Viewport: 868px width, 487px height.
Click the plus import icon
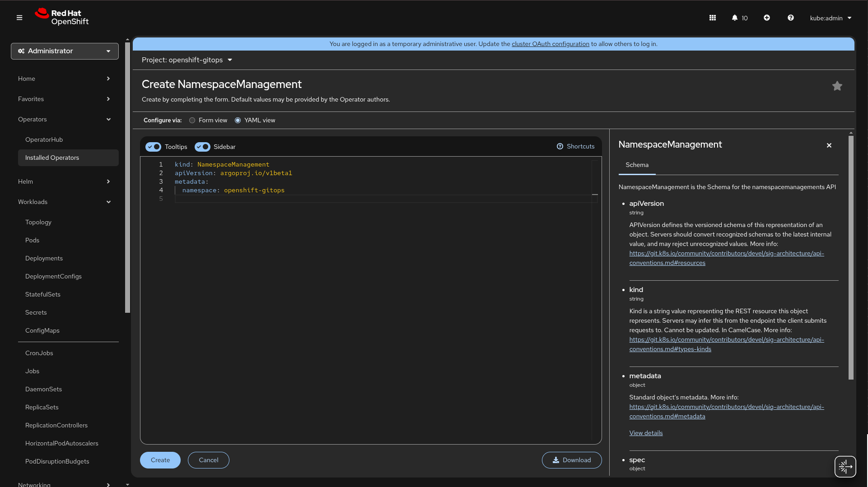[x=767, y=18]
